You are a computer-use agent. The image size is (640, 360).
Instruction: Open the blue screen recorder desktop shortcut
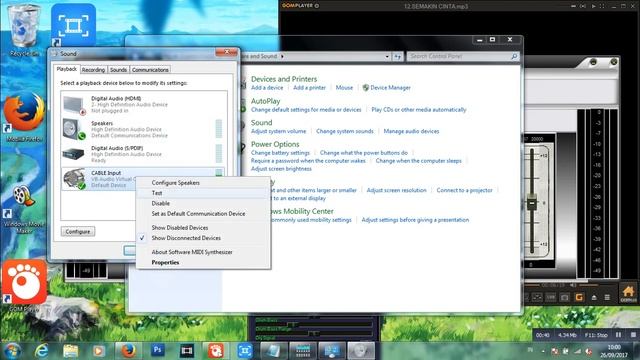73,25
